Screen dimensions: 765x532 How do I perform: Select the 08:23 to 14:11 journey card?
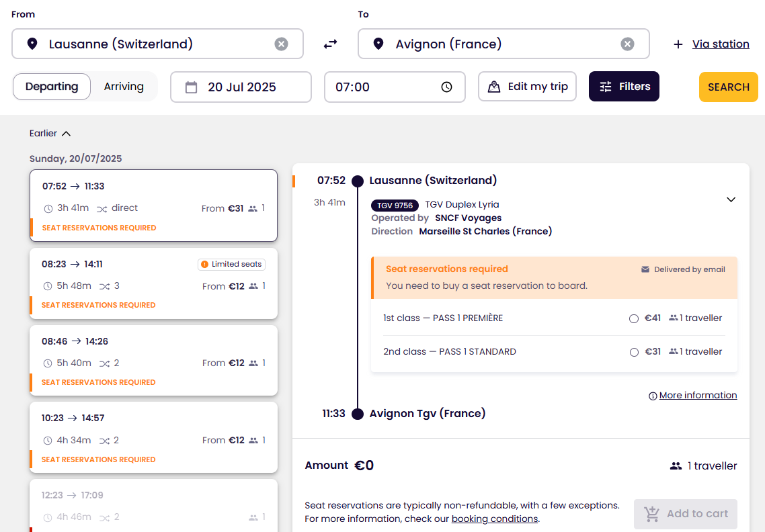coord(154,283)
